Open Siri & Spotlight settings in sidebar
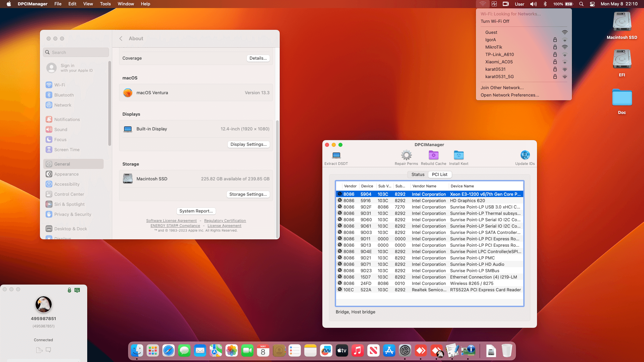This screenshot has height=362, width=644. click(74, 204)
